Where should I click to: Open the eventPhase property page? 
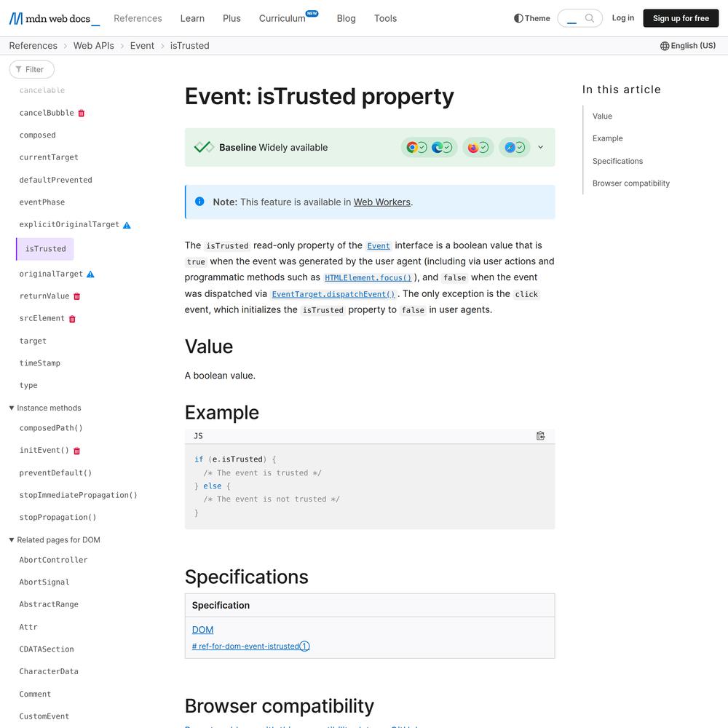pyautogui.click(x=41, y=202)
